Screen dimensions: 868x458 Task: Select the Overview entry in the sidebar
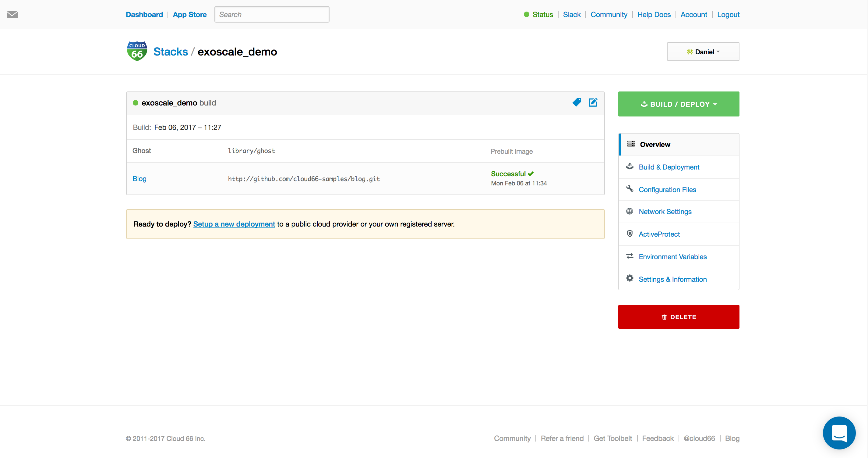655,144
